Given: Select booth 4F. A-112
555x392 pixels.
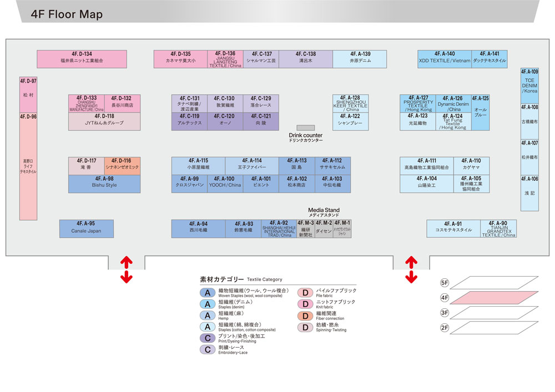Looking at the screenshot, I should click(x=332, y=166).
